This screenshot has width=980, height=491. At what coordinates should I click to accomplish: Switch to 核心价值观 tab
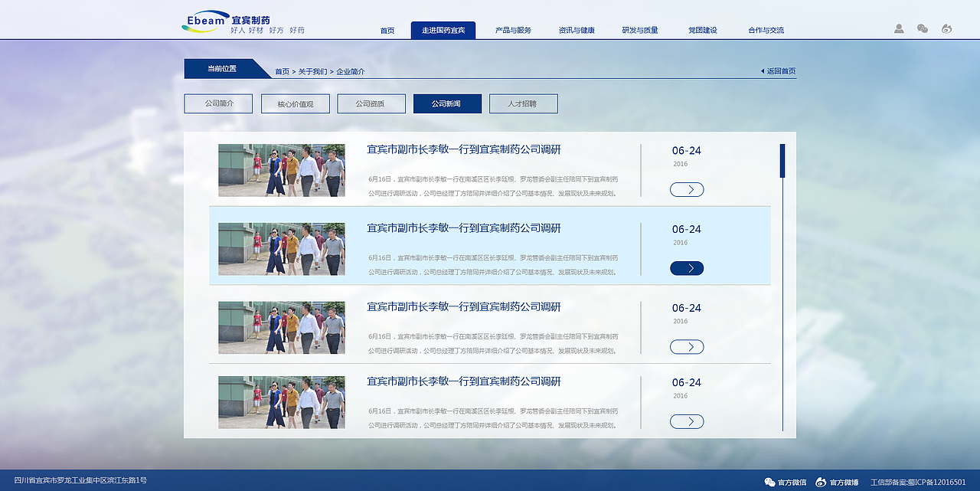(x=296, y=103)
